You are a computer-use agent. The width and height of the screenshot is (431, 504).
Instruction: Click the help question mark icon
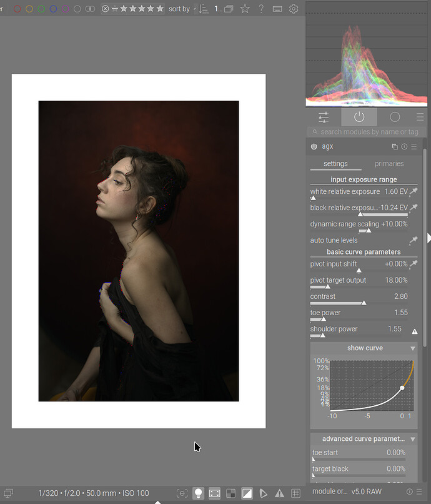(x=261, y=9)
